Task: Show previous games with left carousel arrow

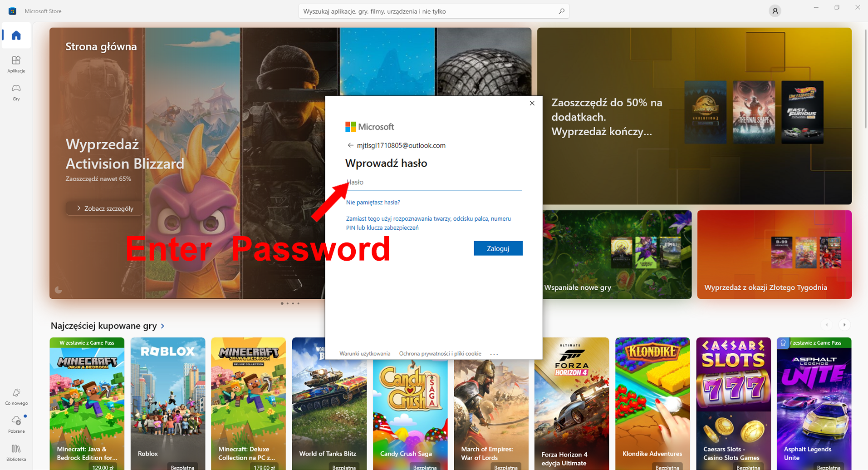Action: [827, 325]
